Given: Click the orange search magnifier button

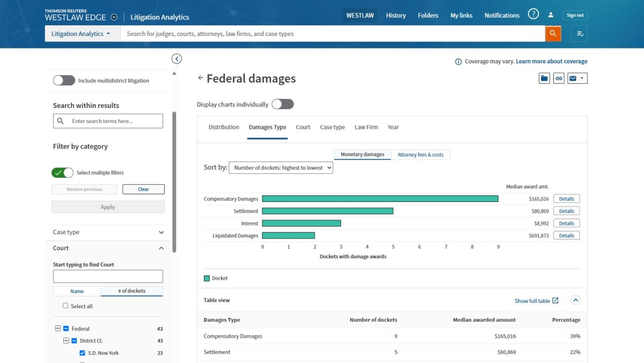Looking at the screenshot, I should (553, 34).
